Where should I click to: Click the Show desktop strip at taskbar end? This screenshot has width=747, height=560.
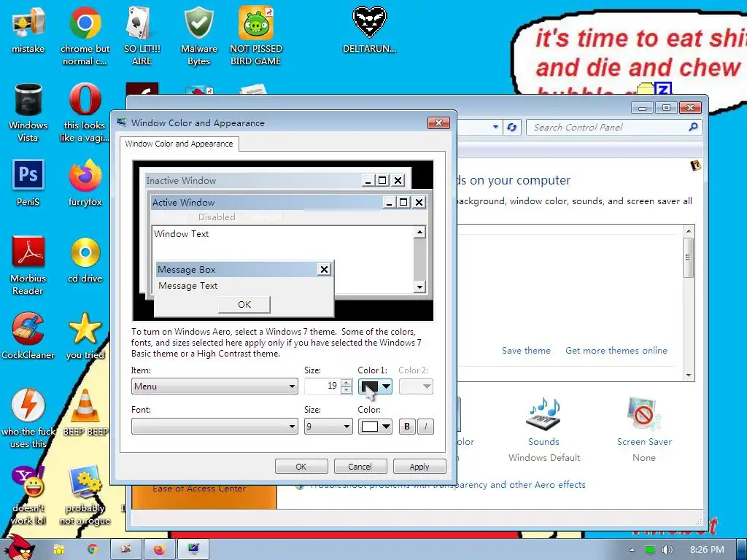pyautogui.click(x=742, y=550)
